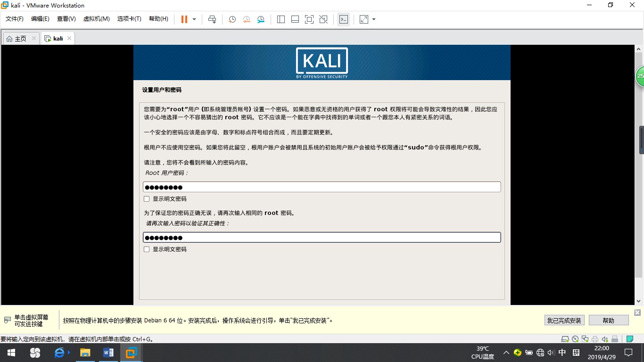Click the green 360 security tray icon
644x362 pixels.
coord(518,353)
